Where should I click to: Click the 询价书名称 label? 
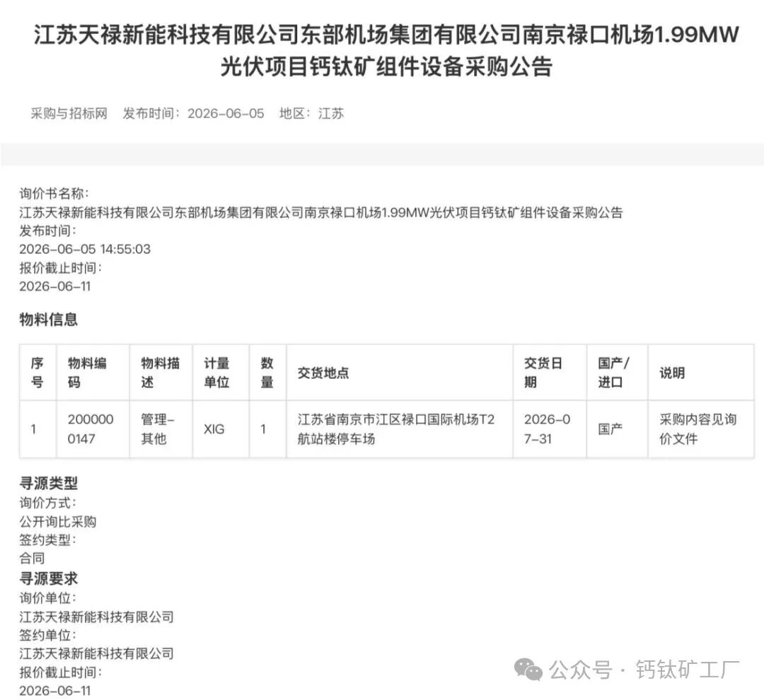[x=54, y=194]
